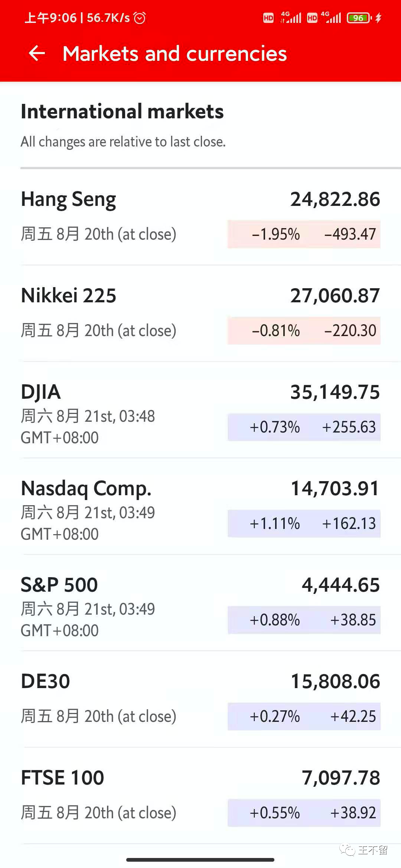Tap the second 4G signal bars icon
Viewport: 401px width, 868px height.
click(331, 17)
